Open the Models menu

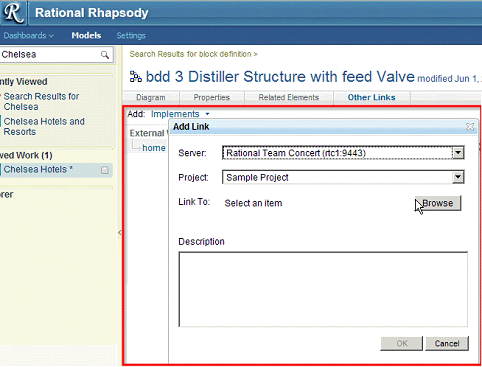coord(86,35)
